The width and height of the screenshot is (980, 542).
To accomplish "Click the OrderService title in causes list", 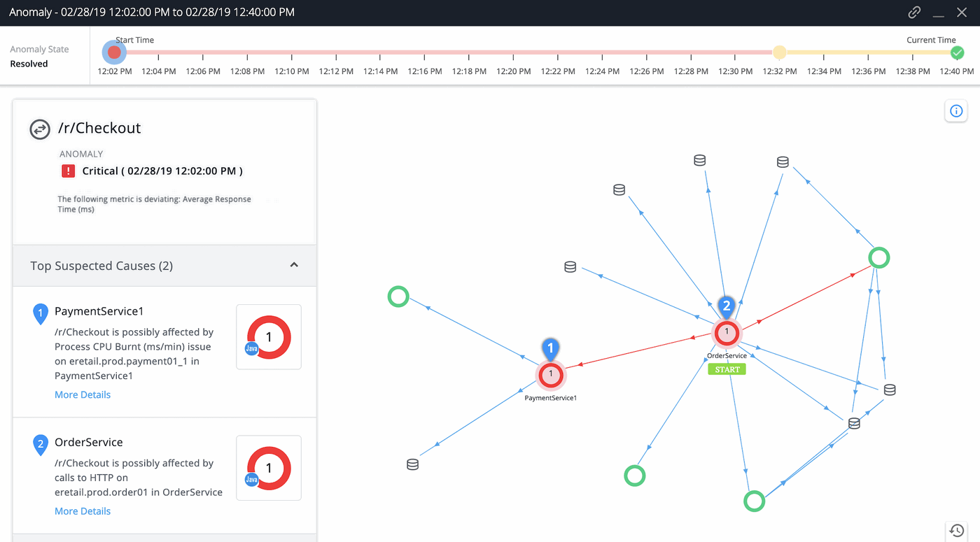I will click(x=89, y=442).
